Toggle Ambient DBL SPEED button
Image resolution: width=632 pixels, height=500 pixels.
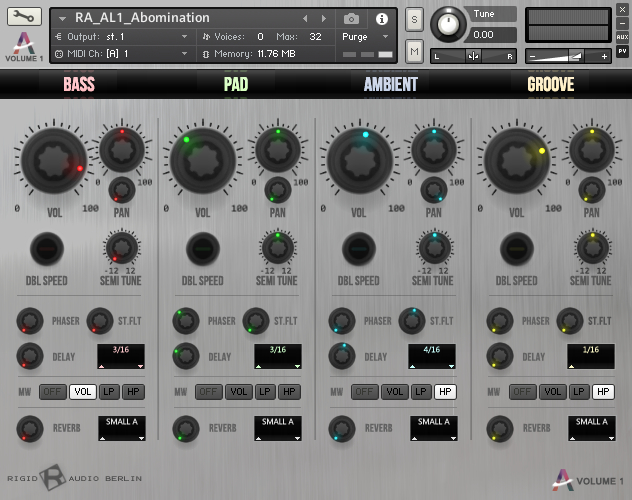click(x=359, y=249)
